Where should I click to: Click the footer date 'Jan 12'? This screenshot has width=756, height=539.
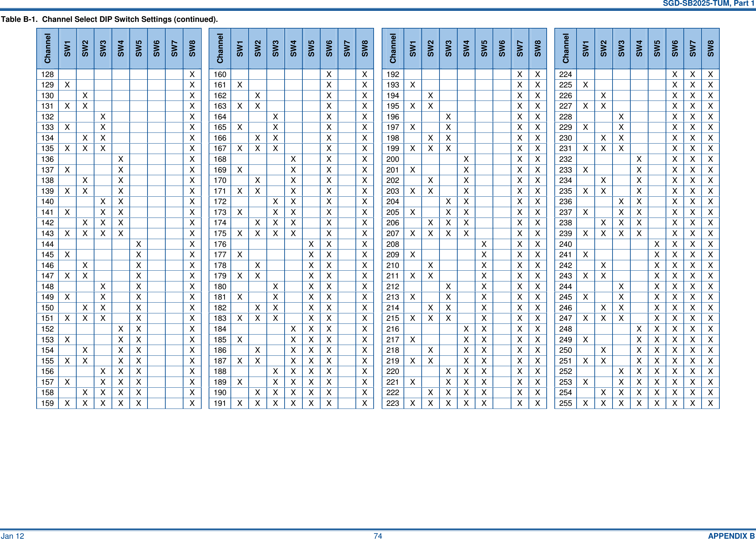(x=12, y=536)
